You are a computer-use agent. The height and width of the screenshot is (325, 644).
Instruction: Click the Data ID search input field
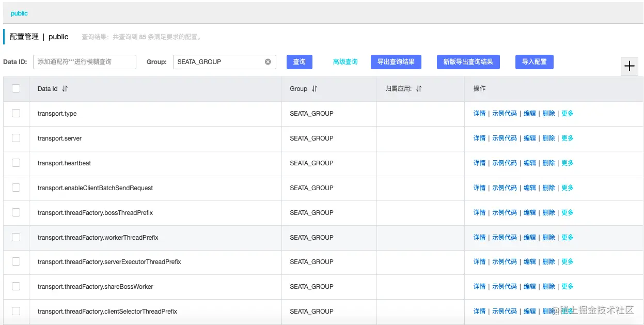tap(84, 61)
